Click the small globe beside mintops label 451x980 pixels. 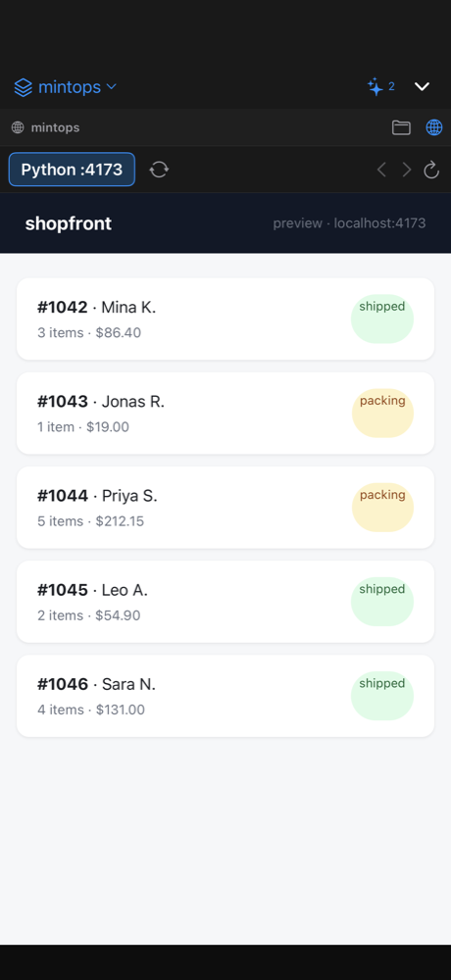[x=18, y=127]
